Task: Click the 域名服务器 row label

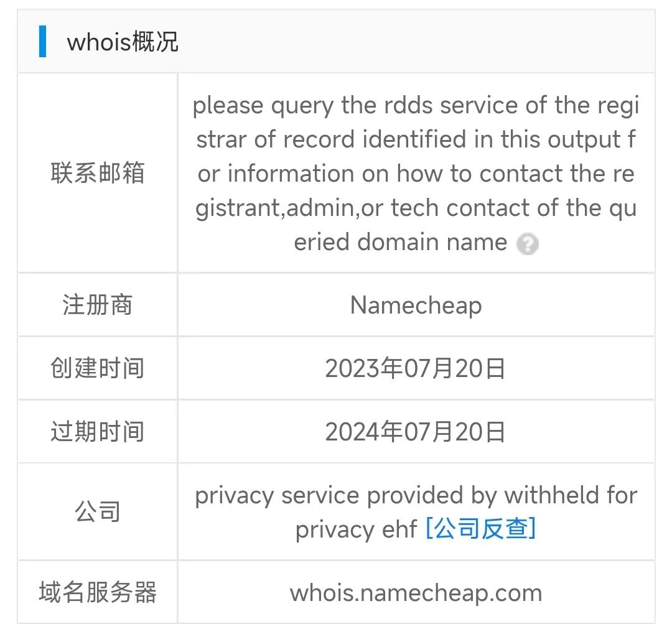Action: pyautogui.click(x=98, y=592)
